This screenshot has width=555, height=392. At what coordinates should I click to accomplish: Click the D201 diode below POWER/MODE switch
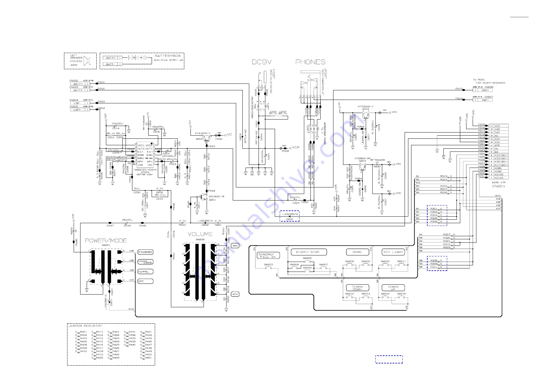click(109, 302)
